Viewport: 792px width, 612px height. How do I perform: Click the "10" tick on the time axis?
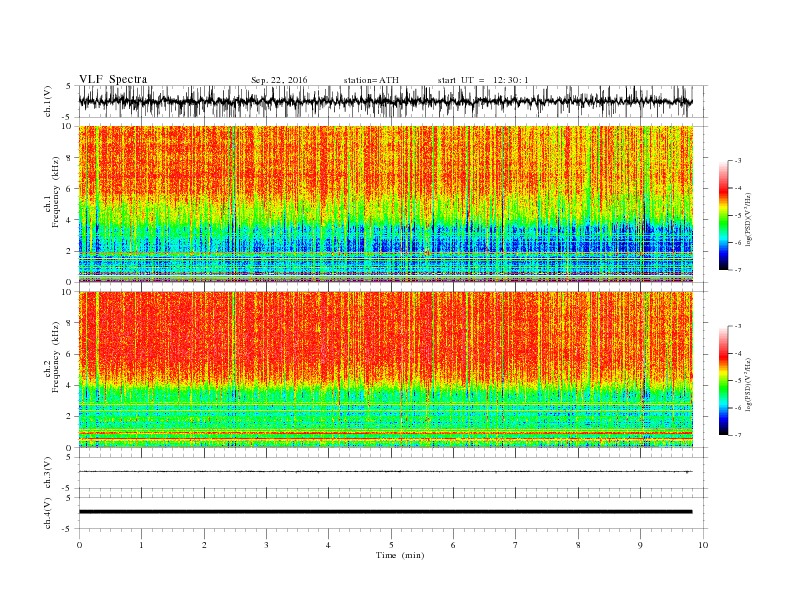click(x=703, y=545)
